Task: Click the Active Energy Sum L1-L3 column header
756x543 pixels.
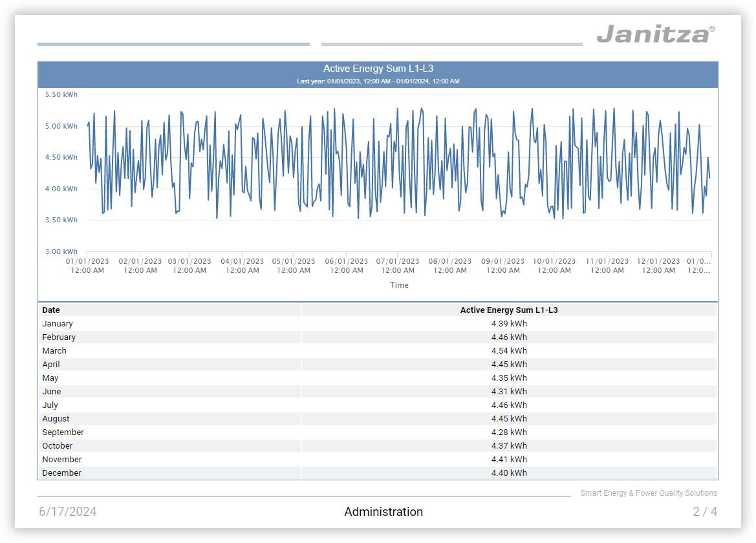Action: (x=508, y=310)
